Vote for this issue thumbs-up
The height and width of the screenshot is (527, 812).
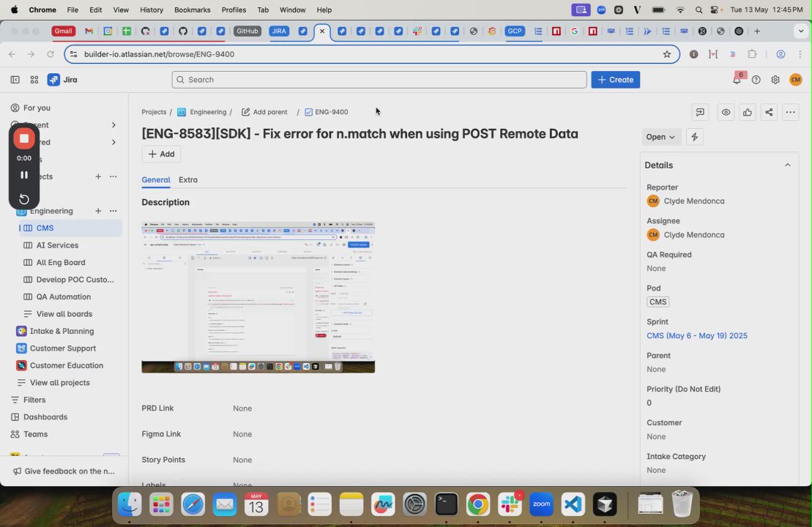coord(748,112)
